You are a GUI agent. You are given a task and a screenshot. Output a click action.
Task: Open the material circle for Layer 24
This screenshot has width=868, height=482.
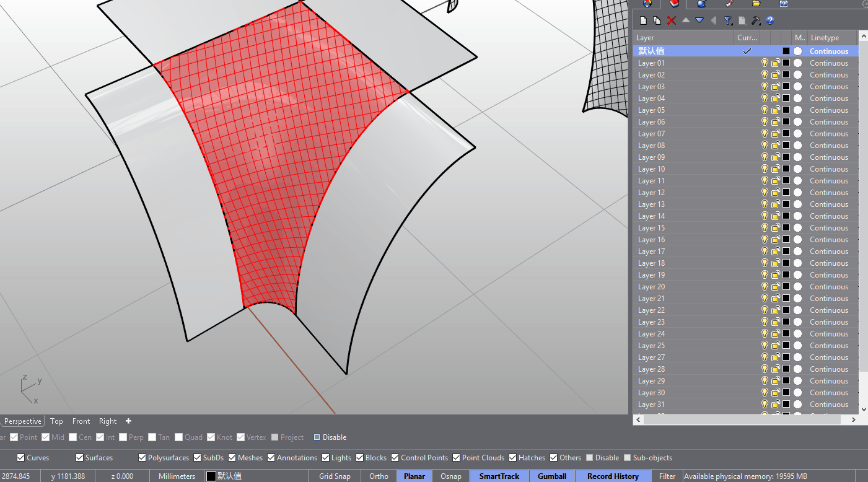(798, 334)
